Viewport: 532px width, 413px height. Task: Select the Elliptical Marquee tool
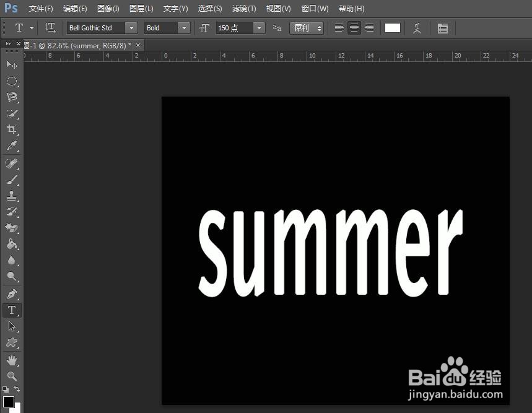pos(12,81)
